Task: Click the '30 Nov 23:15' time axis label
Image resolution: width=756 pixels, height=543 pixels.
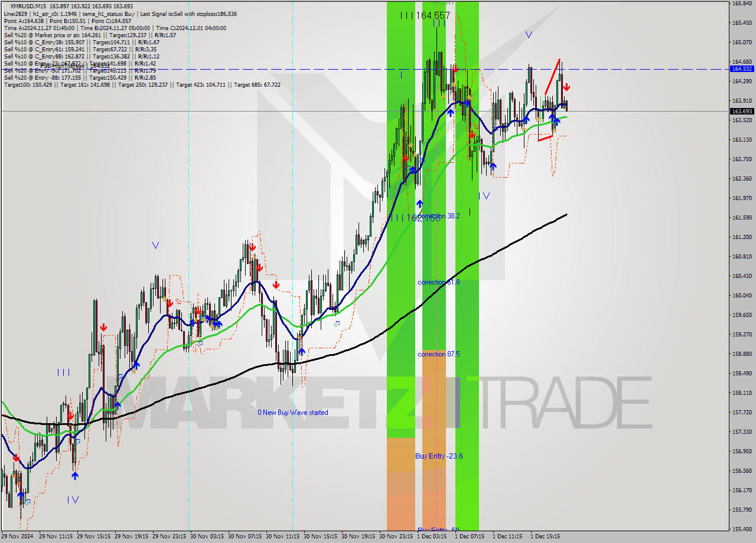Action: pyautogui.click(x=396, y=537)
